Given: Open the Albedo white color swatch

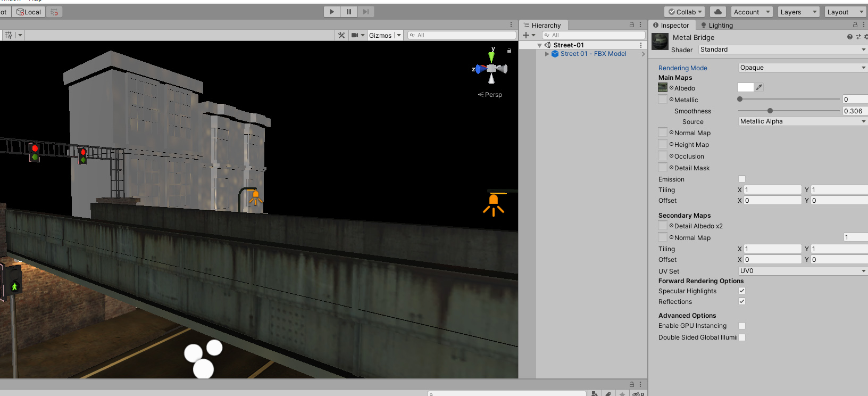Looking at the screenshot, I should coord(746,87).
